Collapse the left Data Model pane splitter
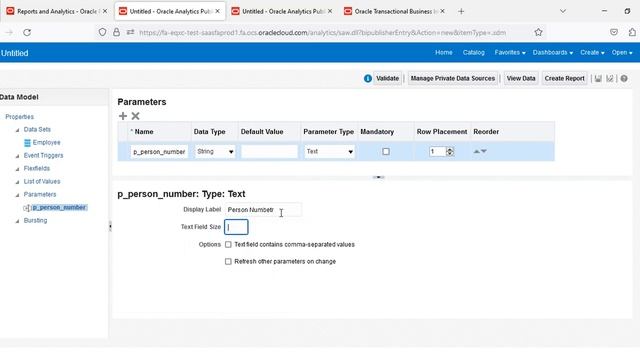This screenshot has width=640, height=360. tap(110, 226)
